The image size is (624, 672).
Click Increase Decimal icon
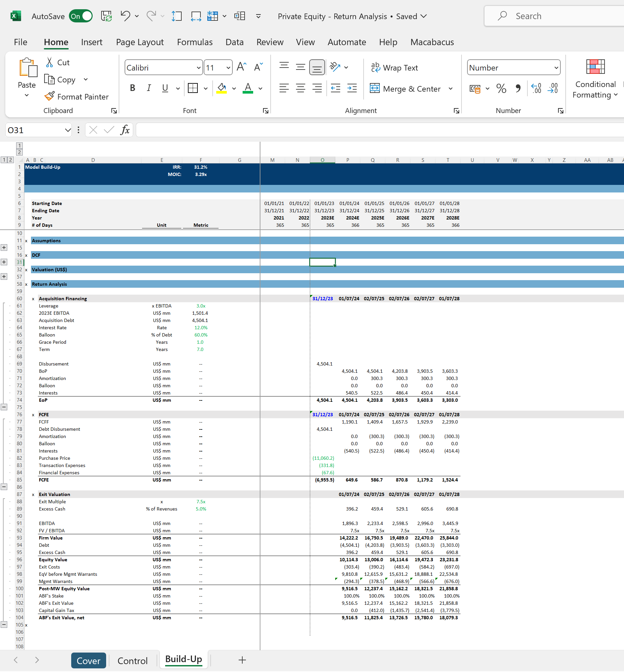536,88
